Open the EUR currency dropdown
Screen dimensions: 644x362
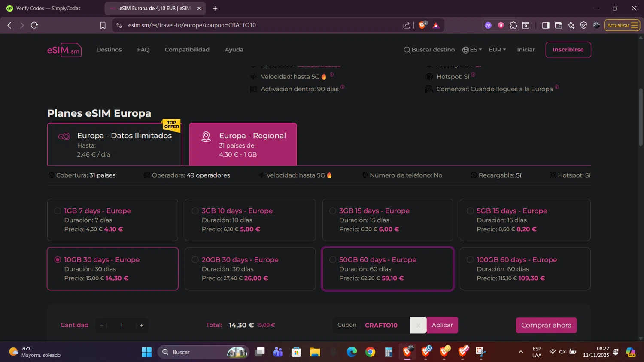coord(497,50)
